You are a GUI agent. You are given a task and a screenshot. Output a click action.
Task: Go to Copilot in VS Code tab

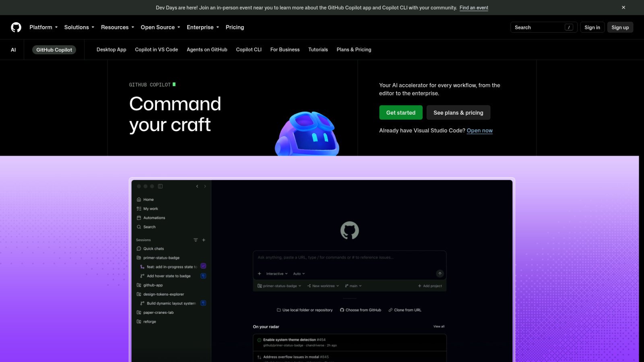point(157,49)
